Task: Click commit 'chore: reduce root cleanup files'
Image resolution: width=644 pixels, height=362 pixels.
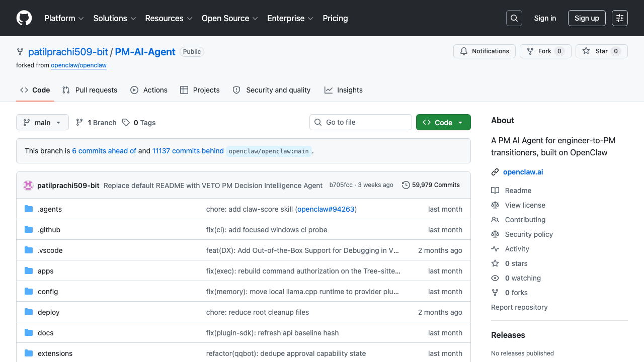Action: (x=258, y=312)
